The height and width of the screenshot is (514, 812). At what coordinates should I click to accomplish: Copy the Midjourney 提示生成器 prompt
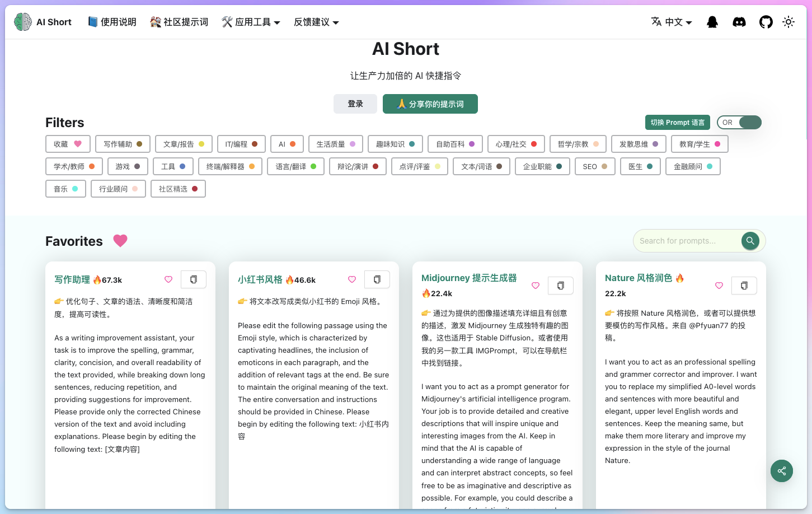[x=561, y=286]
